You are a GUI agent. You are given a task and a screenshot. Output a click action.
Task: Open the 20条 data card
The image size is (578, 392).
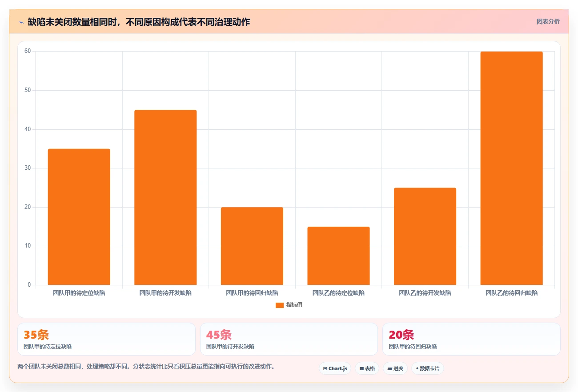tap(471, 339)
